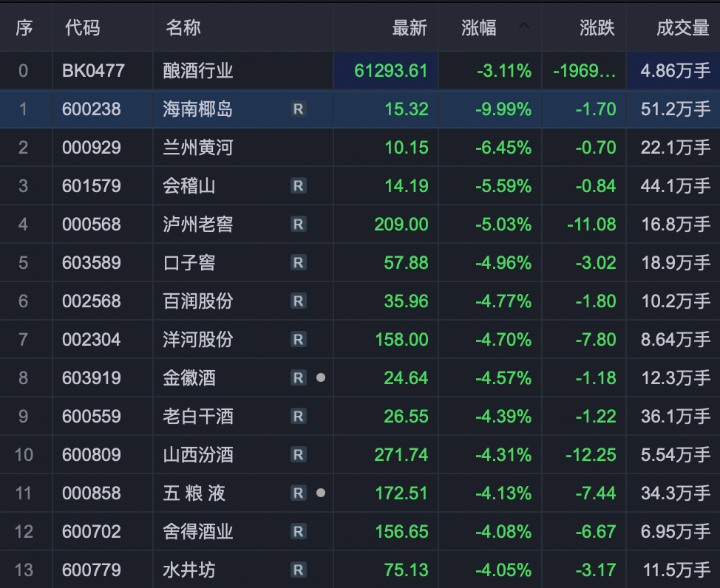Click the -4.77% change cell
This screenshot has height=588, width=720.
(x=503, y=301)
